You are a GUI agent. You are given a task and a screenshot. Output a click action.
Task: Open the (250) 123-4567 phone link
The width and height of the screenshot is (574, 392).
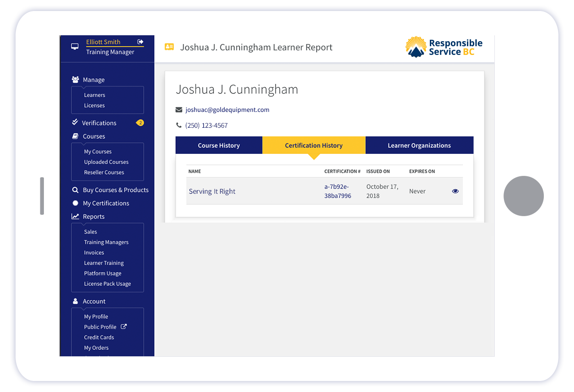click(x=206, y=125)
